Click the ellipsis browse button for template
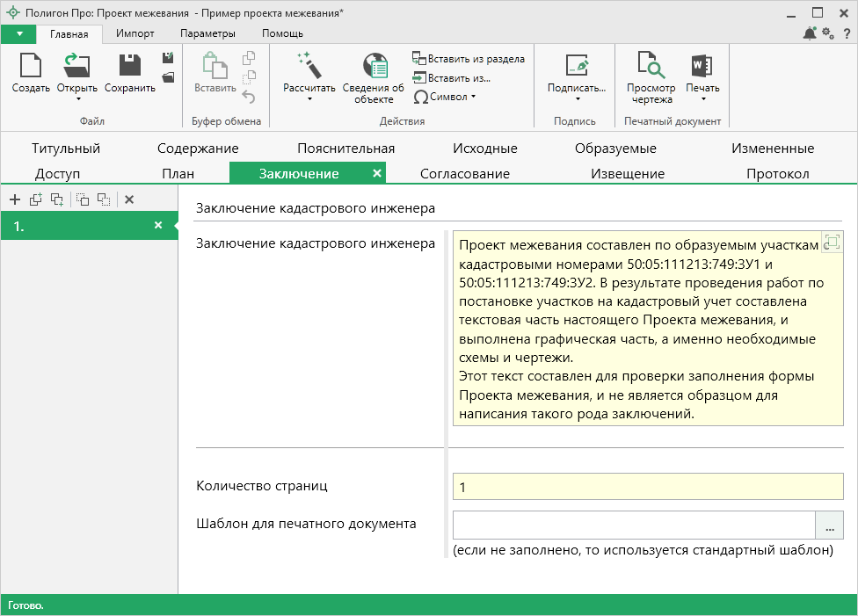The width and height of the screenshot is (858, 616). (x=829, y=525)
